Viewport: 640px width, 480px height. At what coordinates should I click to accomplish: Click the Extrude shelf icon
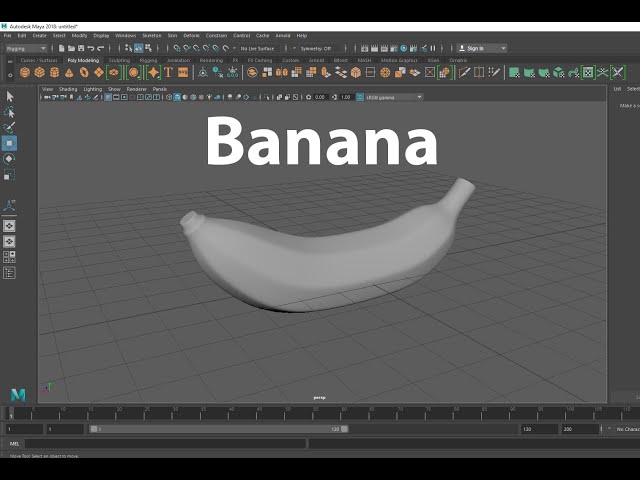click(x=326, y=73)
